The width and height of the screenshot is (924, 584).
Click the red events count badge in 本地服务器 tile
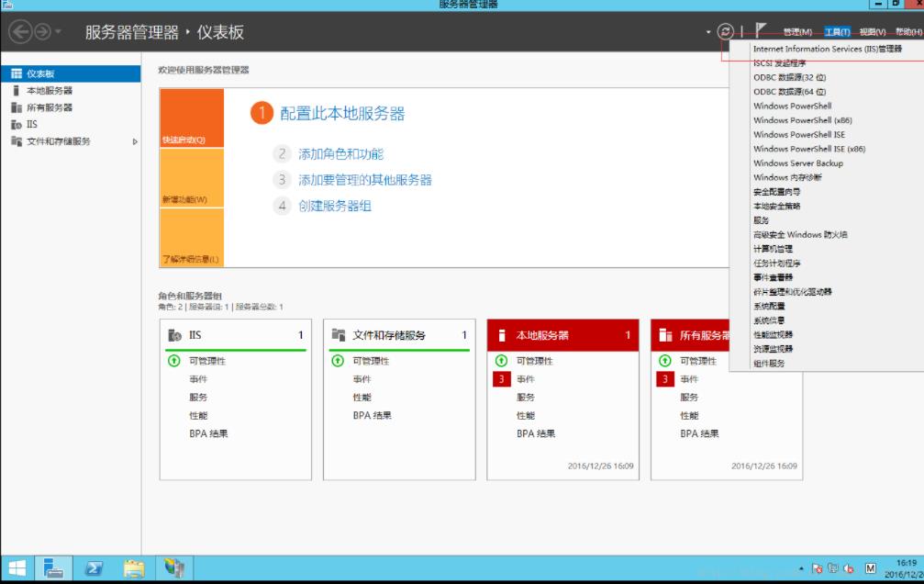point(501,379)
